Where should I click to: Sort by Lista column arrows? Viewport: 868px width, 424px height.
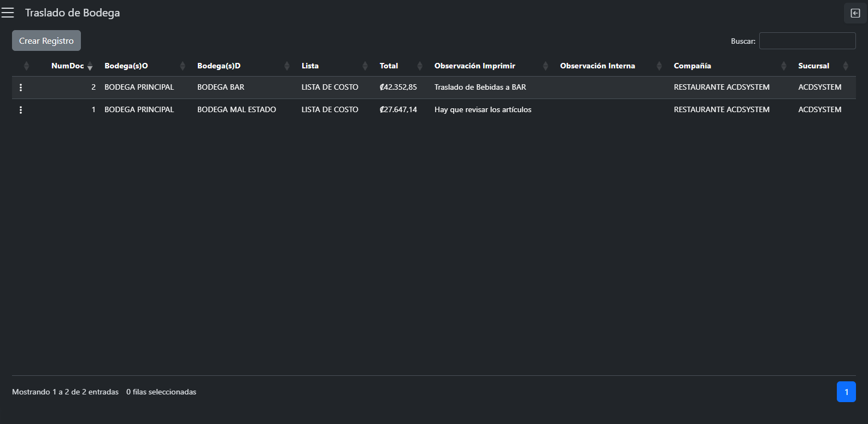pyautogui.click(x=365, y=66)
